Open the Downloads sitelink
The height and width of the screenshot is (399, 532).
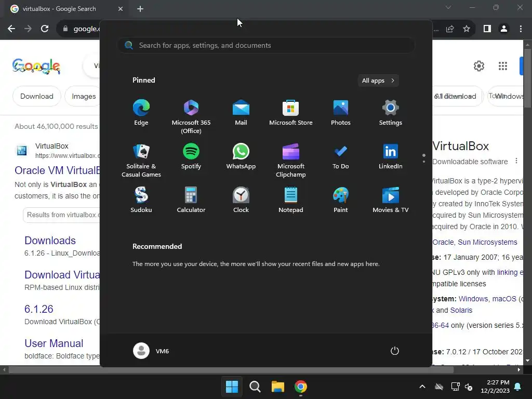pyautogui.click(x=50, y=241)
